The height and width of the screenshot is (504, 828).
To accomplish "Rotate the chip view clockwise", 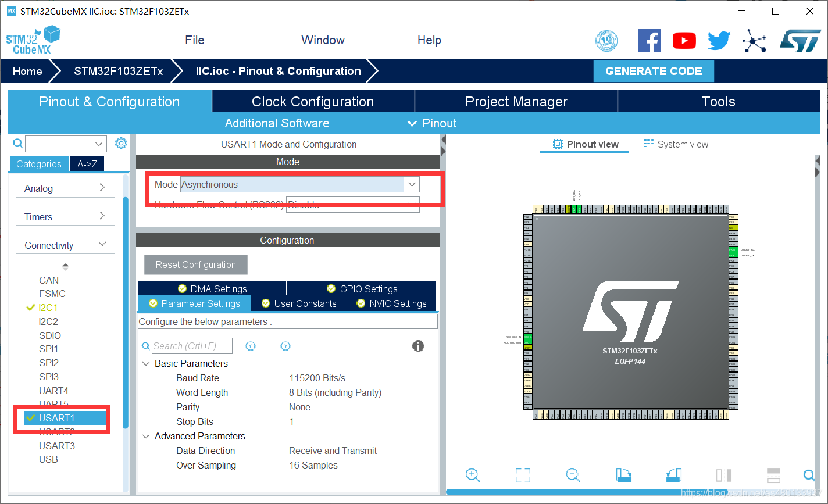I will [x=623, y=475].
